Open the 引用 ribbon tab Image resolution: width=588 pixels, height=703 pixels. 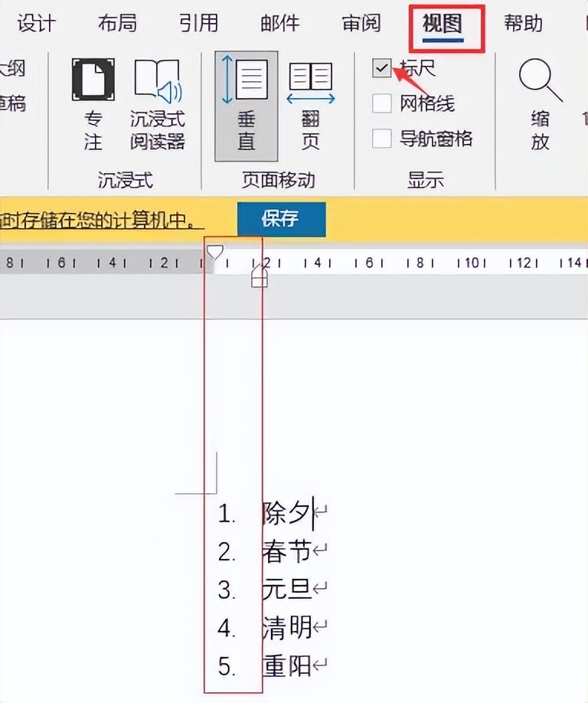tap(198, 23)
